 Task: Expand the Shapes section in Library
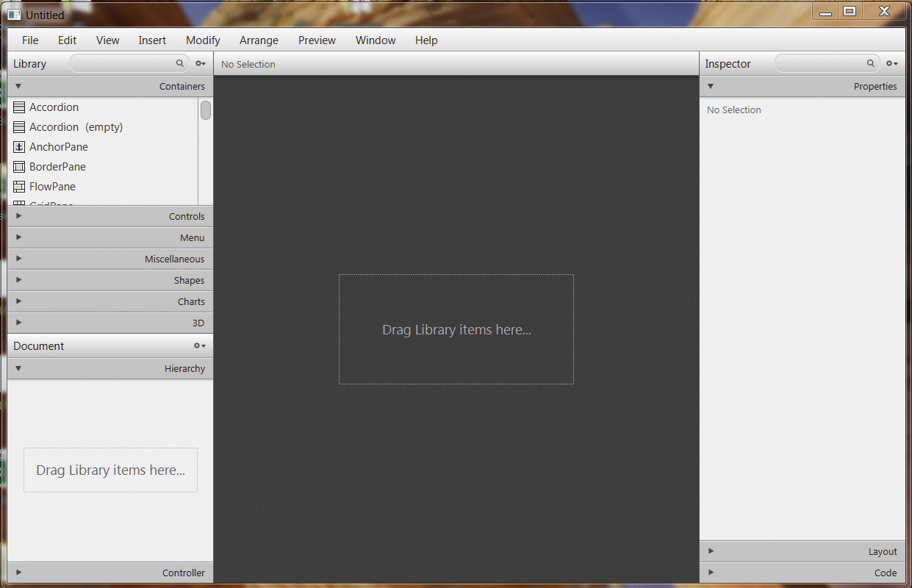click(x=18, y=280)
